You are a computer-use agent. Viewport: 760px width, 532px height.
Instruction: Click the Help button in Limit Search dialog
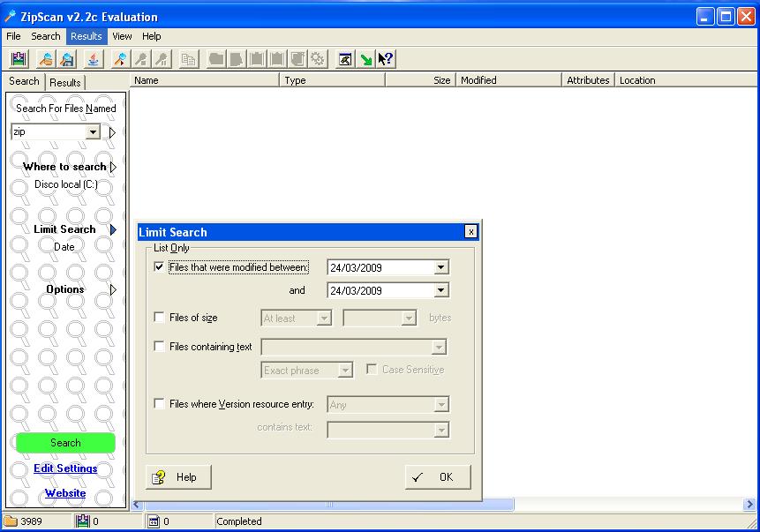178,477
